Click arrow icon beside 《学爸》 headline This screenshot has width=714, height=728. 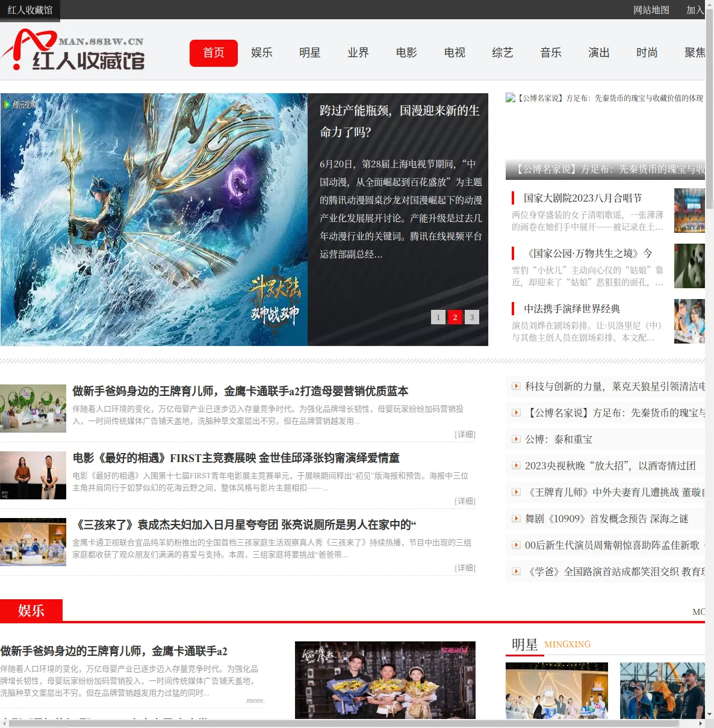pos(516,572)
